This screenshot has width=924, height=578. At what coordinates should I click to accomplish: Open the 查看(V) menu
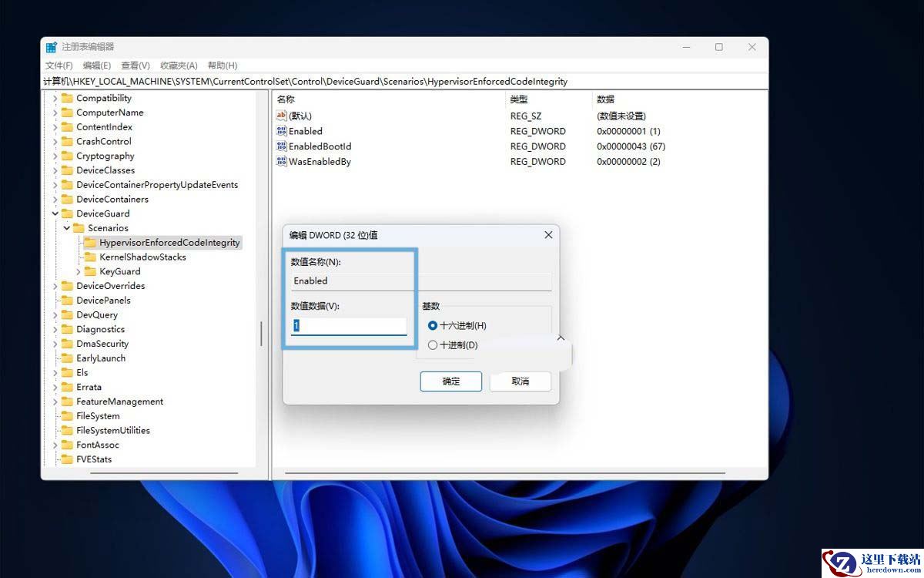click(136, 66)
